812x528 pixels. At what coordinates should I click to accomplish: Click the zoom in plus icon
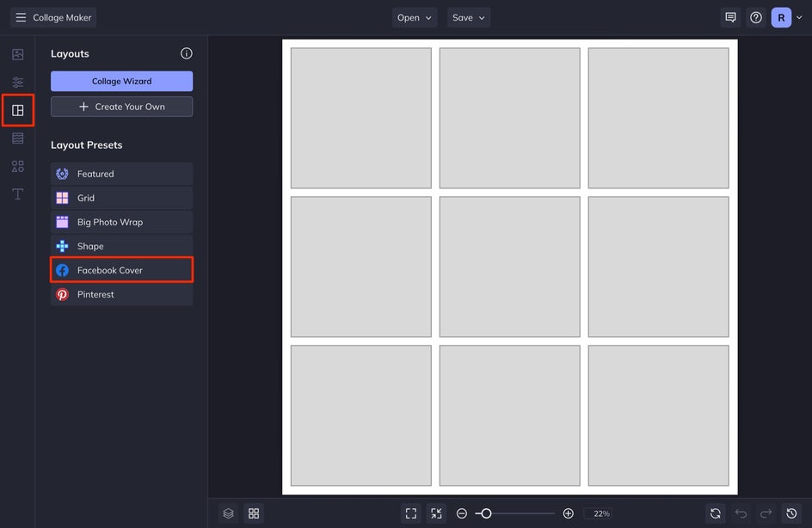[568, 513]
